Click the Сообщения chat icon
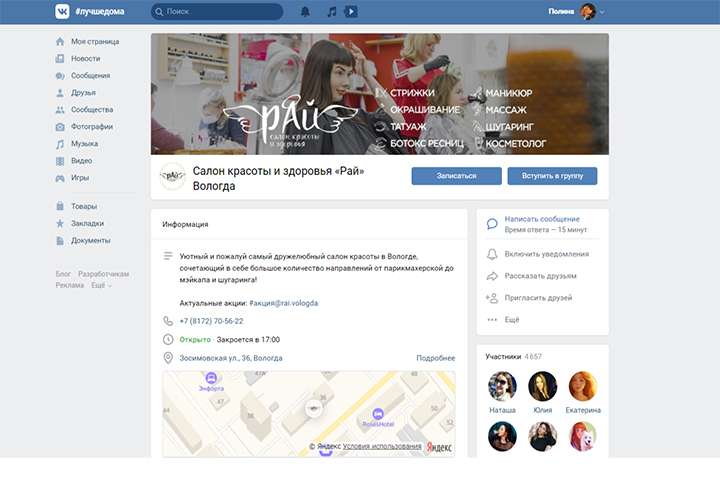The width and height of the screenshot is (720, 480). click(60, 76)
